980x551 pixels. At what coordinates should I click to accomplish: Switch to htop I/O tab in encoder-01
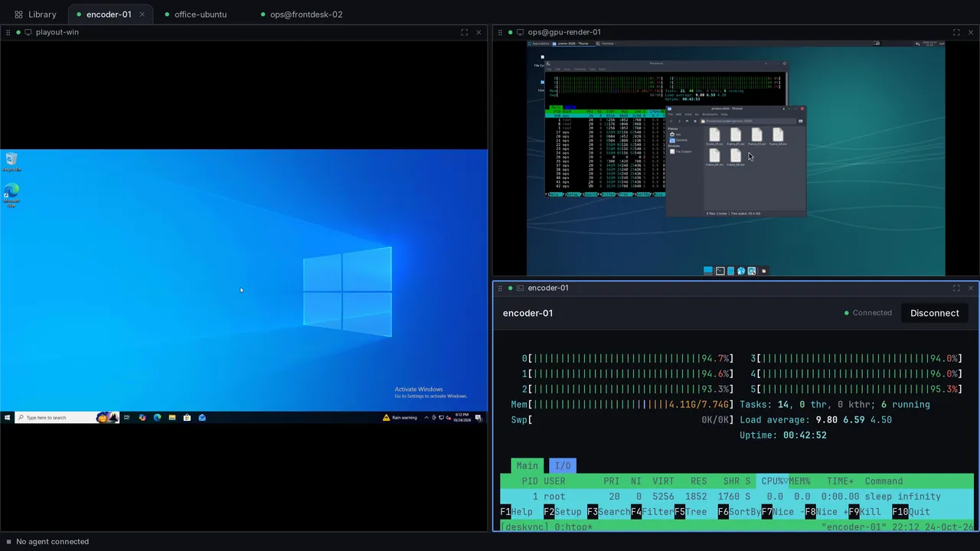(563, 465)
